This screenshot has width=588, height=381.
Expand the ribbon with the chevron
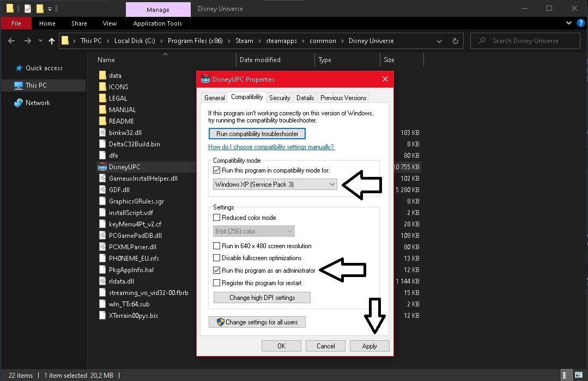pos(569,23)
